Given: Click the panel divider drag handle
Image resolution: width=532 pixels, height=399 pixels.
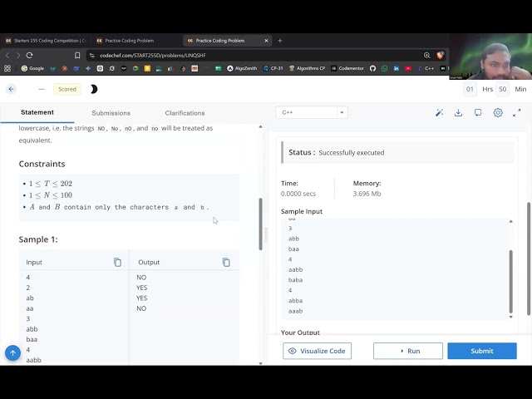Looking at the screenshot, I should click(266, 234).
